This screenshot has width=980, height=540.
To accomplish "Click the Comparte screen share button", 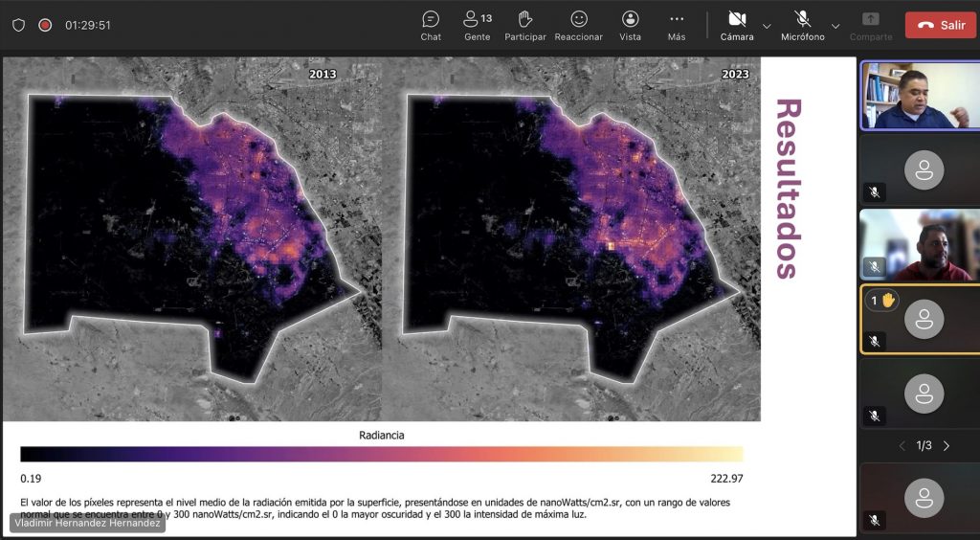I will point(870,25).
